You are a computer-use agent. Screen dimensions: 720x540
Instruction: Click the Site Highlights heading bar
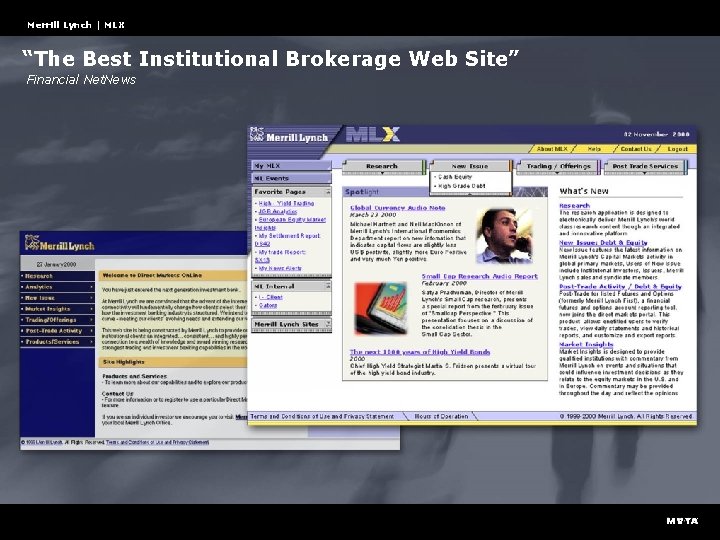[x=173, y=362]
